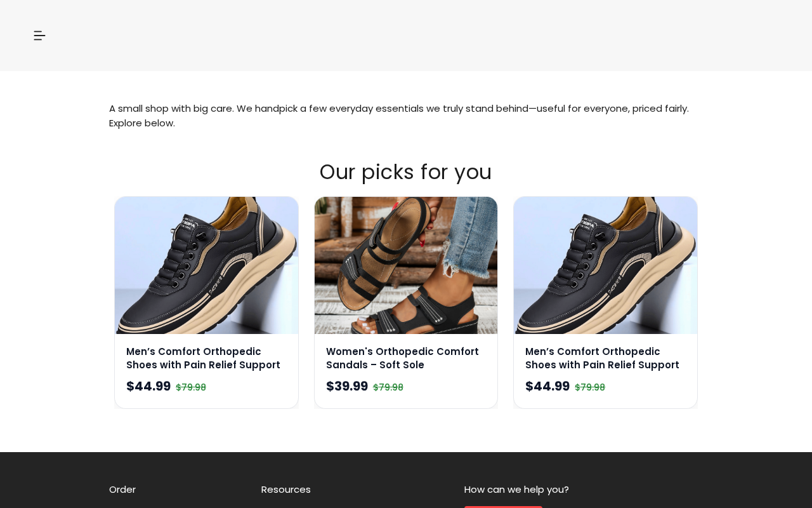This screenshot has height=508, width=812.
Task: Click first Men's Comfort Orthopedic Shoes title
Action: coord(203,358)
